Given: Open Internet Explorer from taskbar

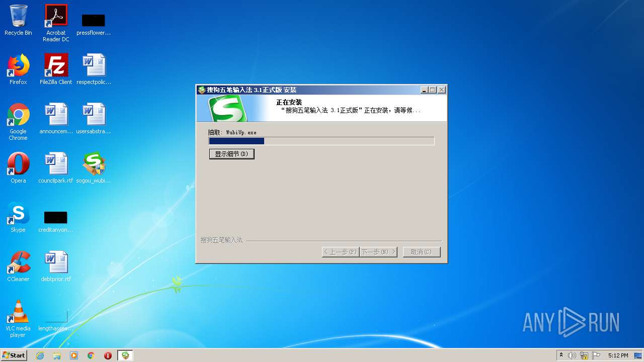Looking at the screenshot, I should pos(40,355).
